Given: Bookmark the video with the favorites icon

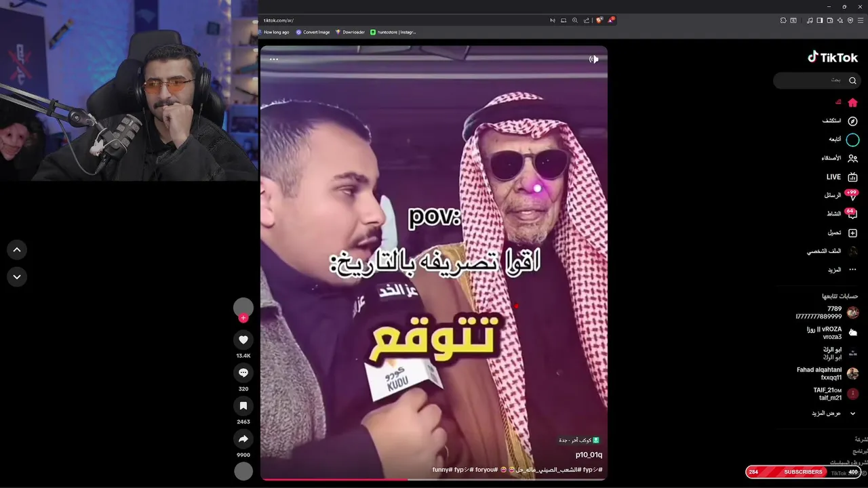Looking at the screenshot, I should point(243,405).
